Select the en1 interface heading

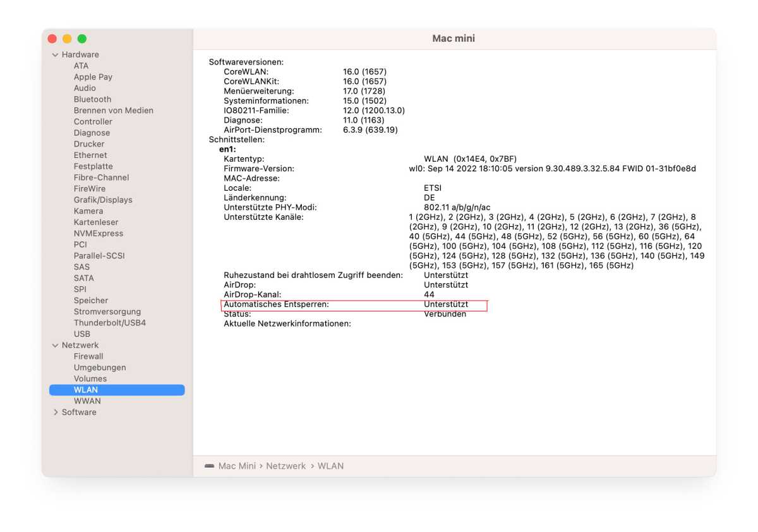pyautogui.click(x=227, y=150)
